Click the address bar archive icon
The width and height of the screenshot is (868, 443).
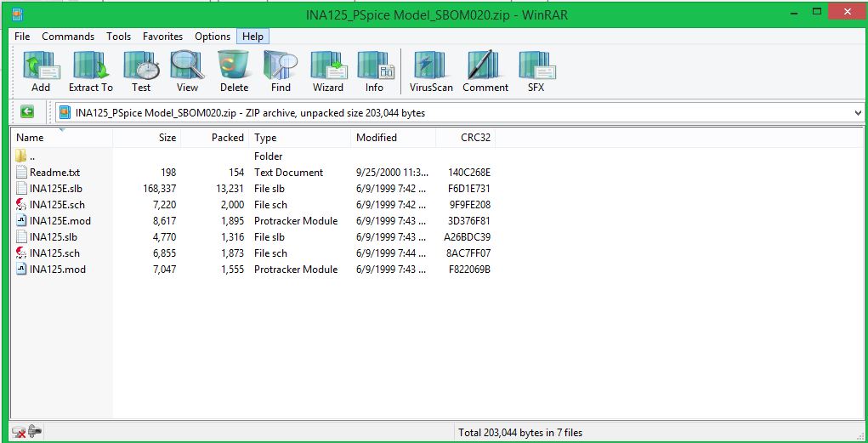click(65, 112)
